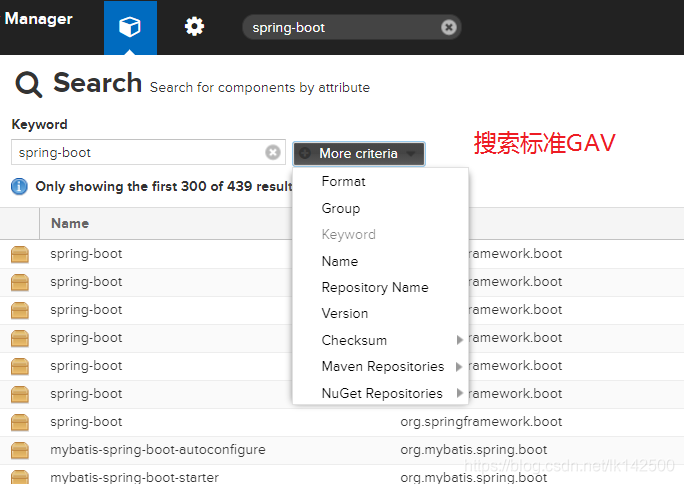Clear the Keyword field with x icon
The width and height of the screenshot is (684, 484).
pyautogui.click(x=273, y=152)
